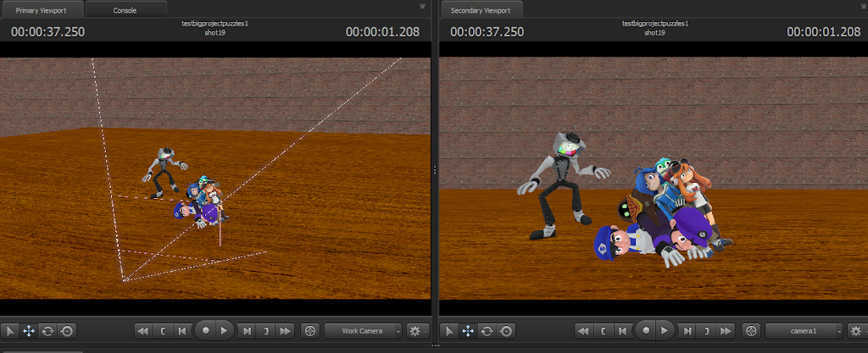Click the 00:00:37.250 timecode in Primary Viewport
The image size is (868, 353).
pos(47,32)
